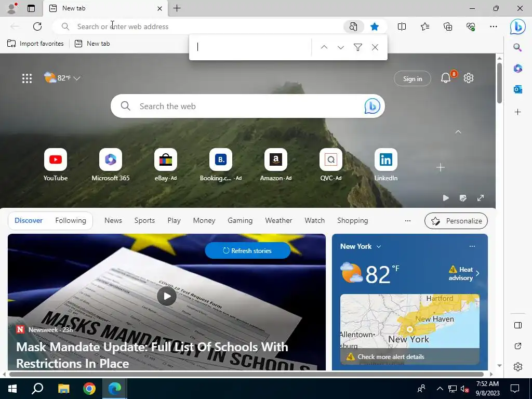The image size is (532, 399).
Task: Open the tab actions menu icon
Action: [x=31, y=8]
